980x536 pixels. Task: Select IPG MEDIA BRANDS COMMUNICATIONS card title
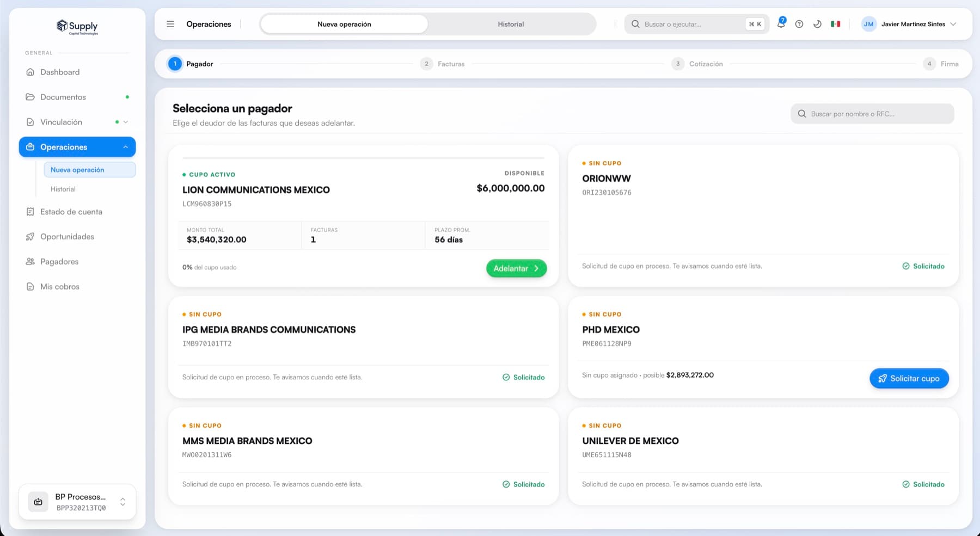point(269,330)
